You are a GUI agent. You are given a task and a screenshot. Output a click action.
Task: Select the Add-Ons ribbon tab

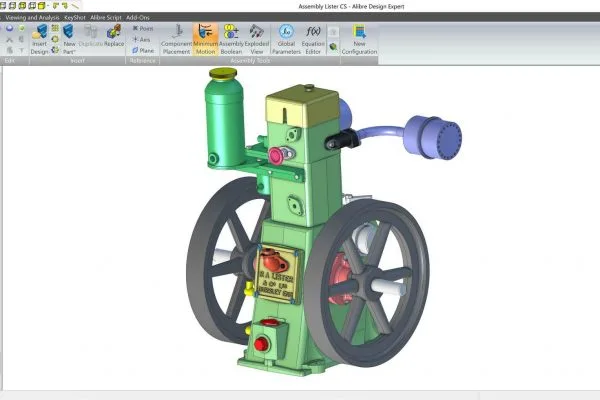(x=138, y=18)
